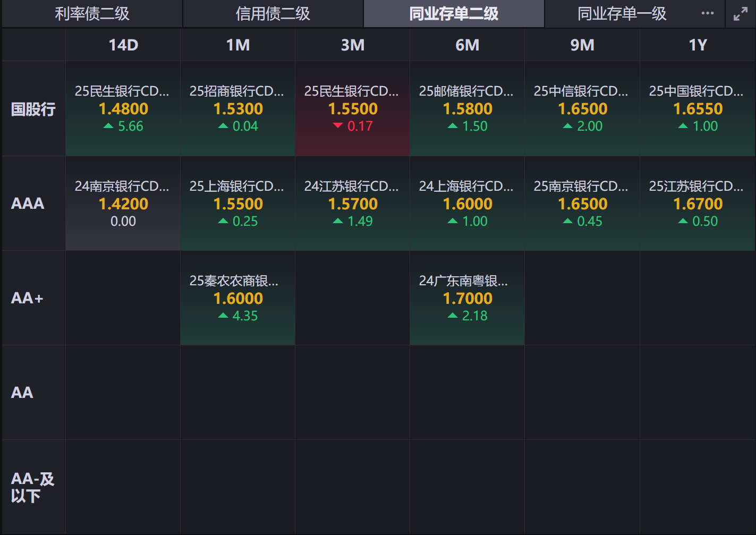756x535 pixels.
Task: Open 24广东南粤银 cell priced 1.7000
Action: (468, 298)
